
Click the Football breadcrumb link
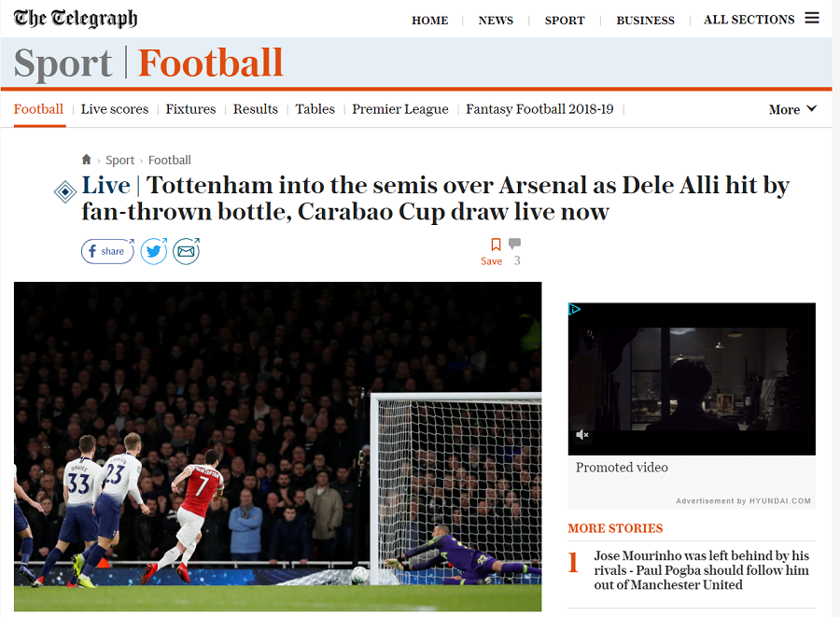pyautogui.click(x=169, y=160)
